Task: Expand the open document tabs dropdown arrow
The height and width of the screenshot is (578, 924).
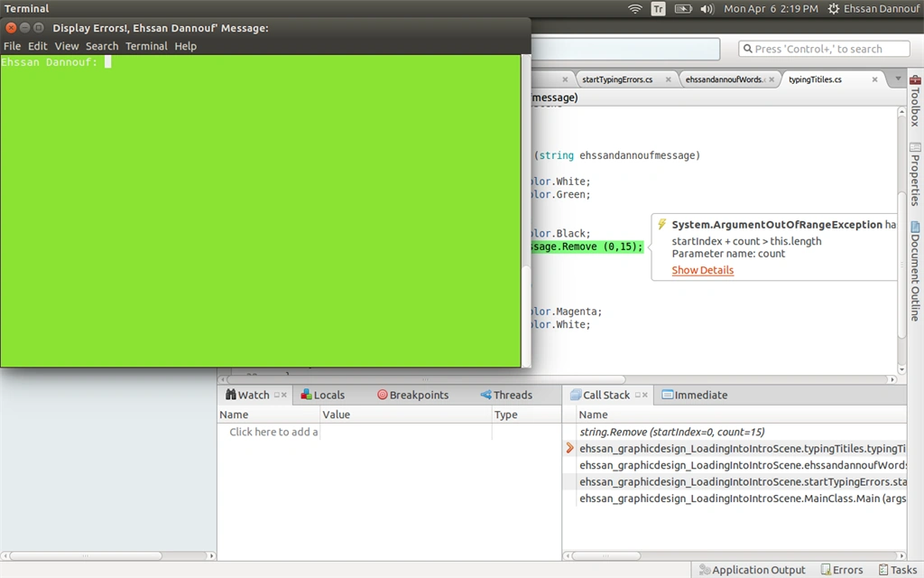Action: point(898,79)
